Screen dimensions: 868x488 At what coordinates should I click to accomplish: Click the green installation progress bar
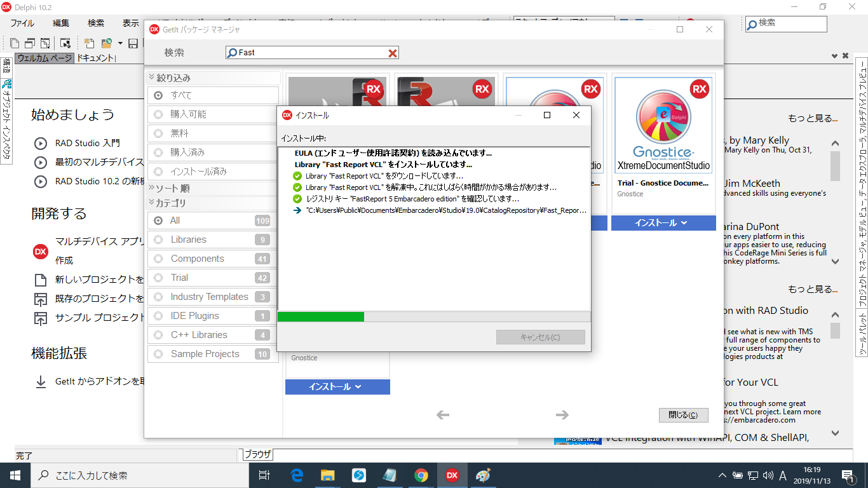coord(321,316)
